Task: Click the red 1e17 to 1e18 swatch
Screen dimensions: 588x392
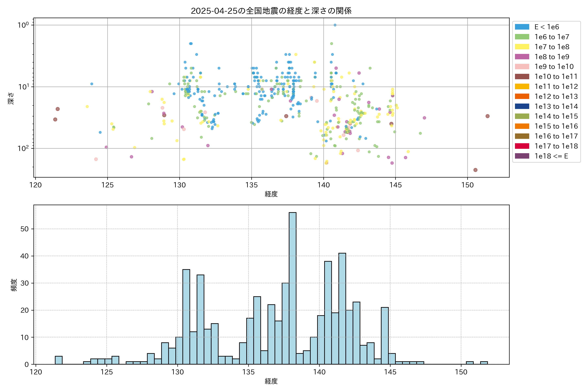Action: click(522, 146)
